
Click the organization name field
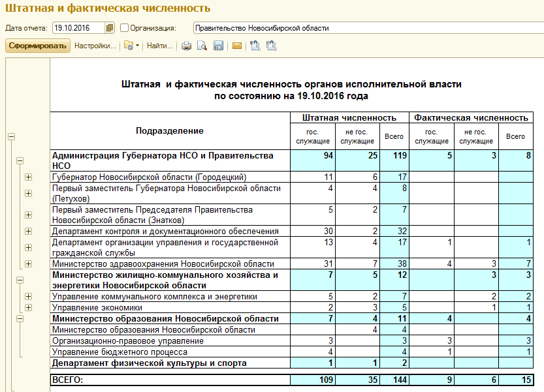point(368,28)
